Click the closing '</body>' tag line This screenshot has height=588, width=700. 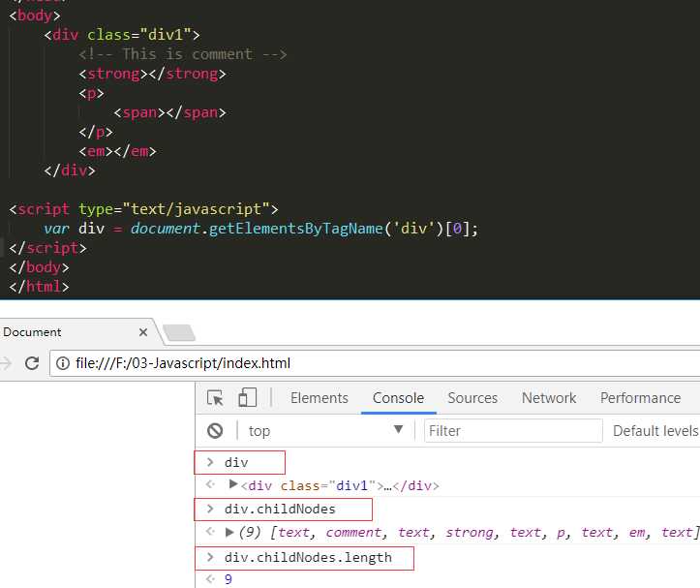(x=40, y=267)
